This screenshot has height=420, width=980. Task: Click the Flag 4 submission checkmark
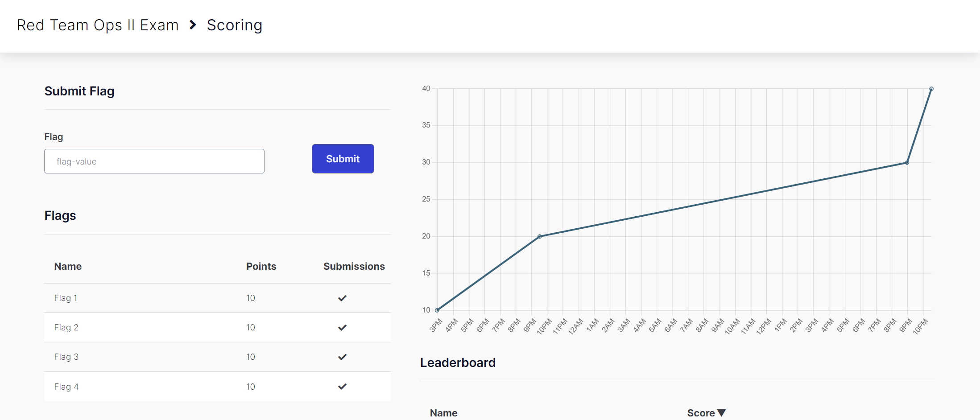[x=342, y=387]
